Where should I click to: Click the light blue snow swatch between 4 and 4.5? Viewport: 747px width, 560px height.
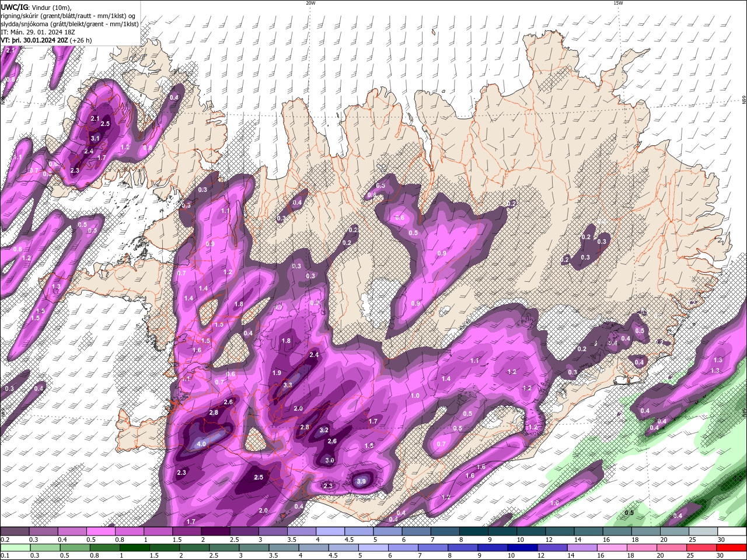coord(330,531)
